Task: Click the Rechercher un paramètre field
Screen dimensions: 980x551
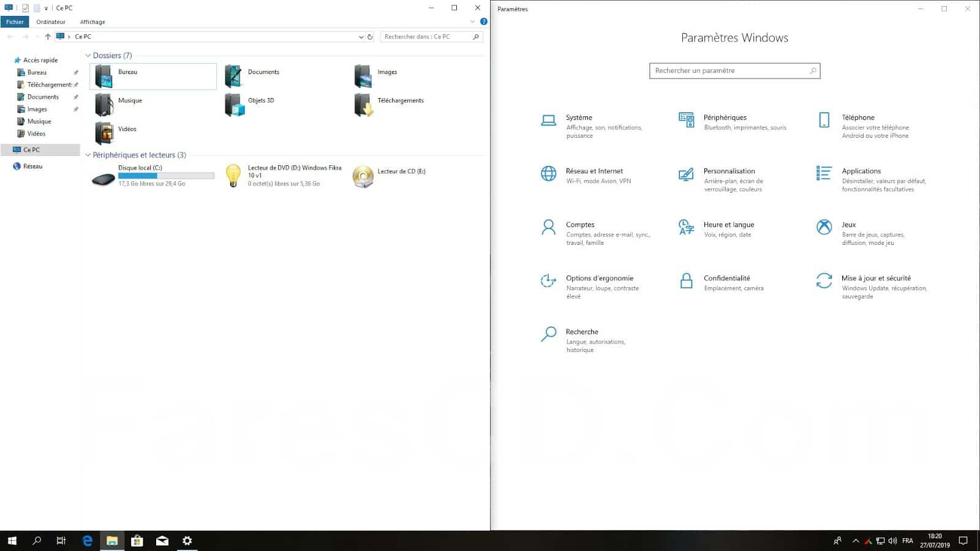Action: tap(734, 71)
